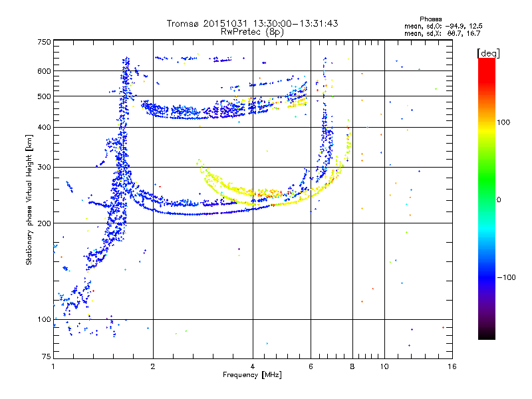Click the plot title 'Tromsø 20151031 13:30:00-13:31:43'
The height and width of the screenshot is (399, 532).
[252, 23]
